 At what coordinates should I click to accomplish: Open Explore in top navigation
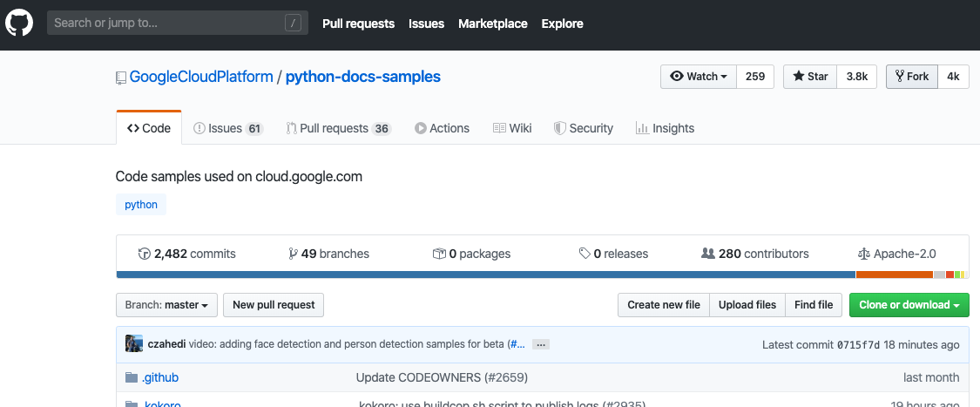pyautogui.click(x=563, y=24)
